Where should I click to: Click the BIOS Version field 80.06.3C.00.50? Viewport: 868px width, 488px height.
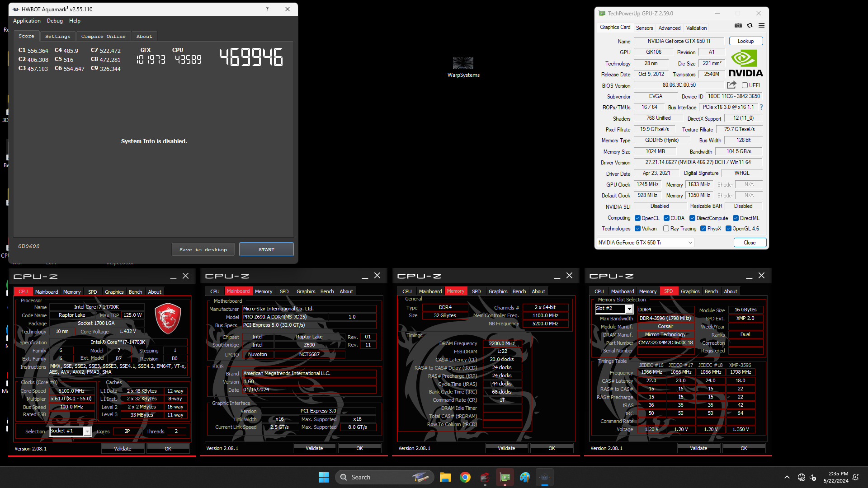tap(679, 85)
